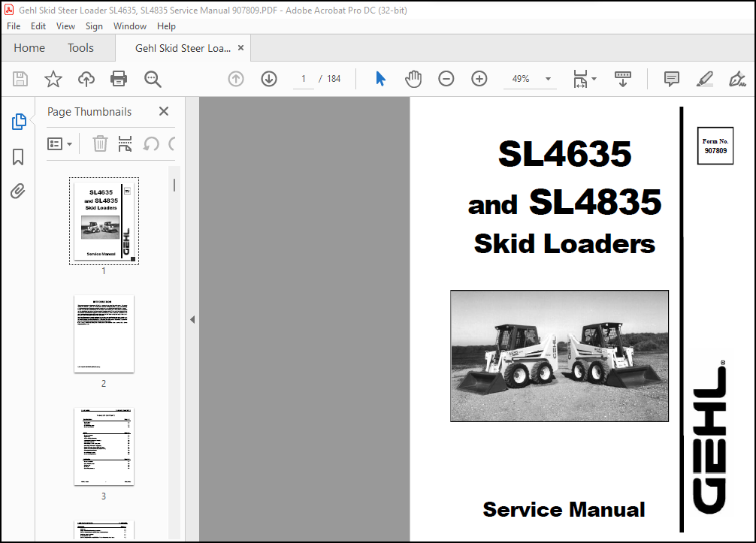Go to next page arrow
756x543 pixels.
[x=269, y=79]
